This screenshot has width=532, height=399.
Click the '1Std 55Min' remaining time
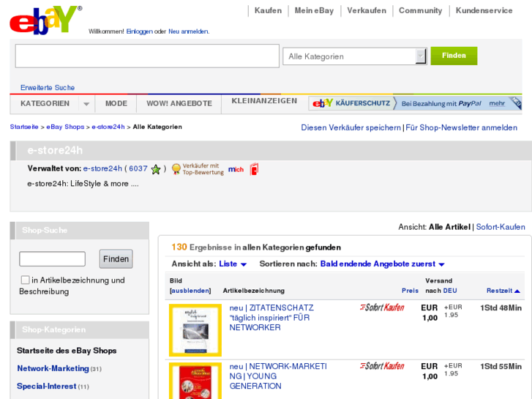click(x=501, y=366)
